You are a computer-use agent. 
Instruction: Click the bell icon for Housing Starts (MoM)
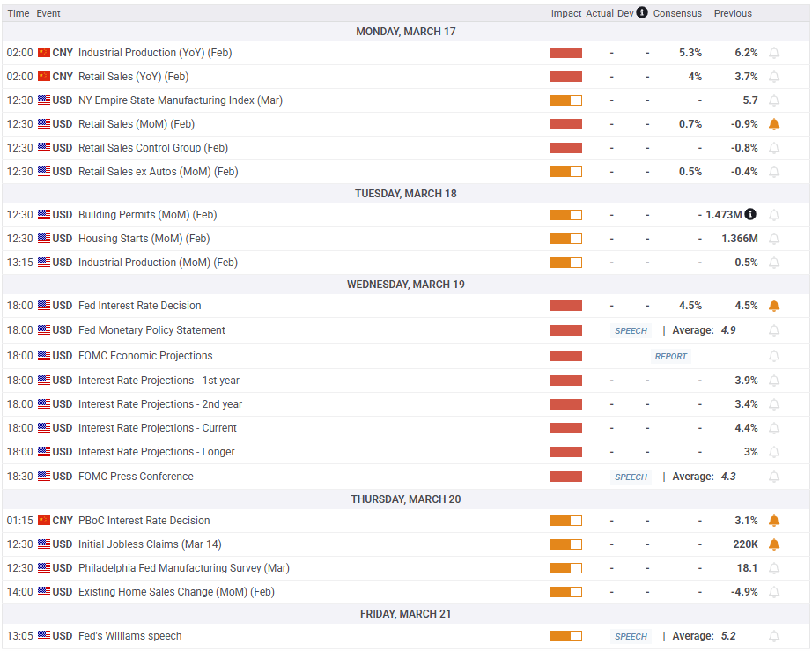(774, 239)
